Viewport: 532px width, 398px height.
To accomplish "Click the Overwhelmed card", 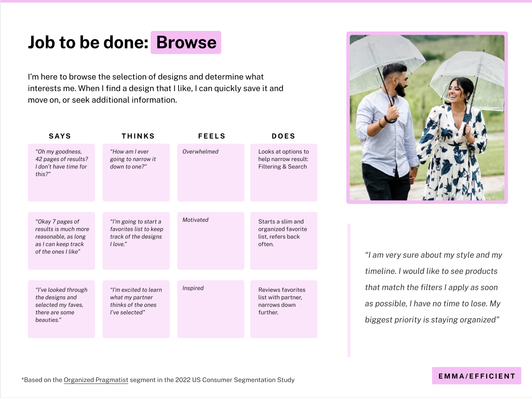I will [x=211, y=173].
